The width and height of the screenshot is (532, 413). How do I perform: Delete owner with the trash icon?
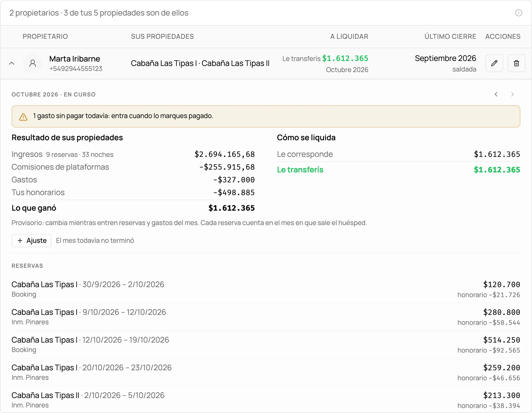pos(516,63)
